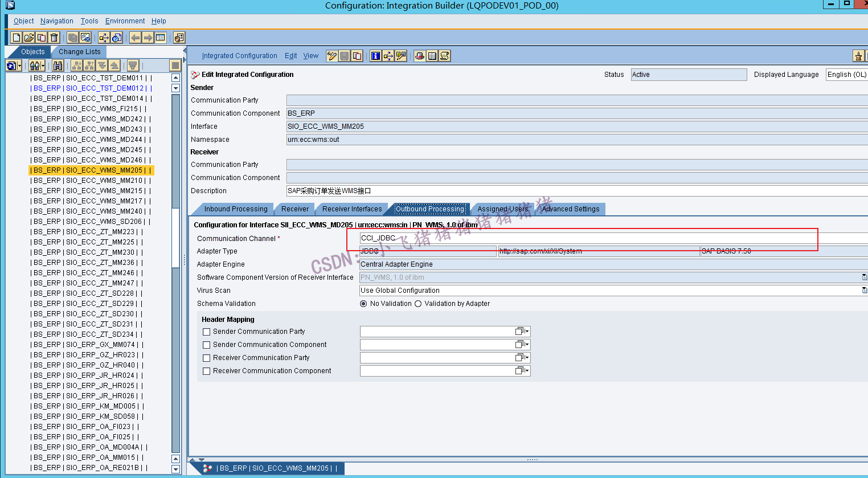Click the copy icon in configuration editor toolbar

pos(357,56)
